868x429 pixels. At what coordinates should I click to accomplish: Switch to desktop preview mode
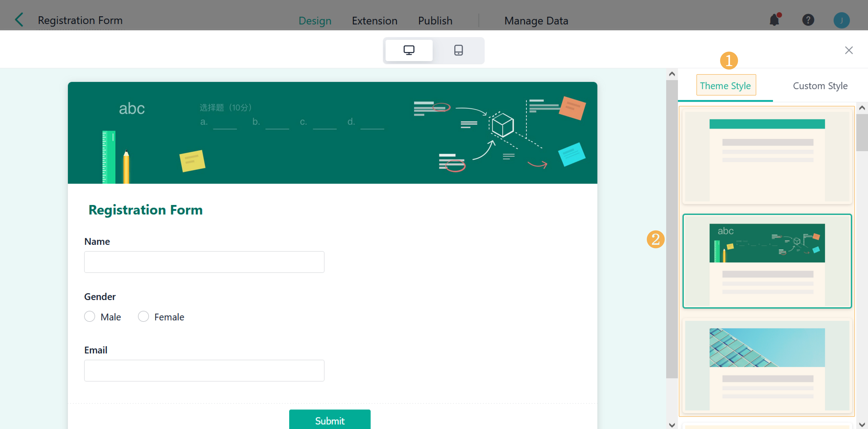pos(409,50)
